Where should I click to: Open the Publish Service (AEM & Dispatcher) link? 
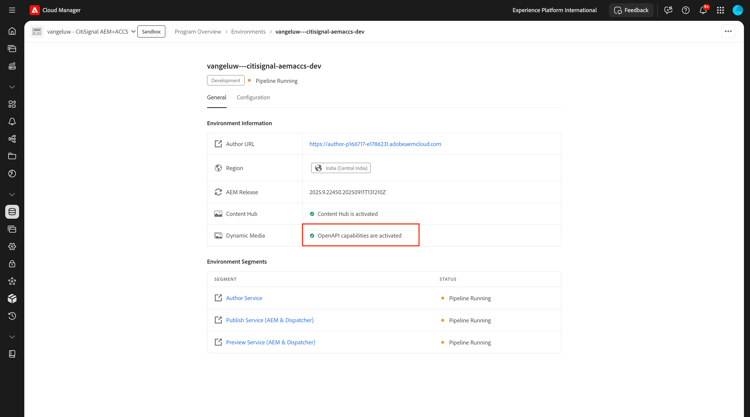[270, 320]
